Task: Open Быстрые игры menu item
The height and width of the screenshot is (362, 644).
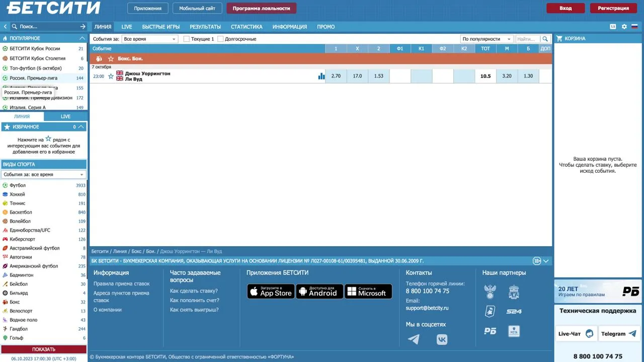Action: tap(161, 27)
